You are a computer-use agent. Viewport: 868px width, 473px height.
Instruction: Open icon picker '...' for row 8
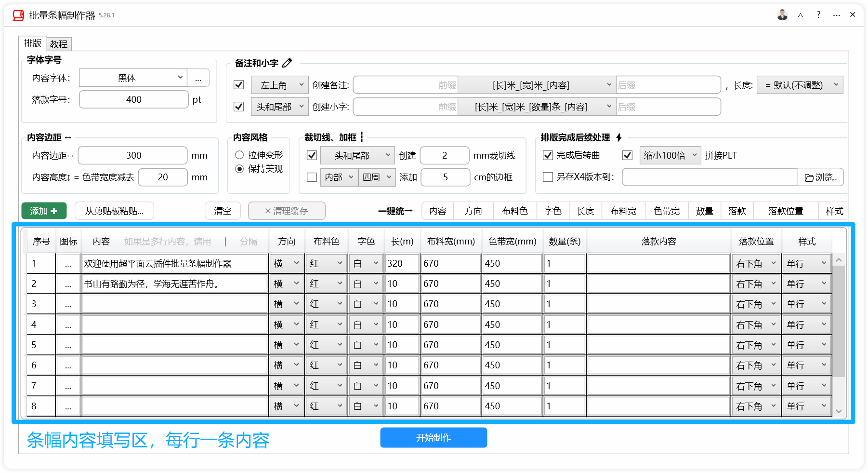tap(68, 406)
